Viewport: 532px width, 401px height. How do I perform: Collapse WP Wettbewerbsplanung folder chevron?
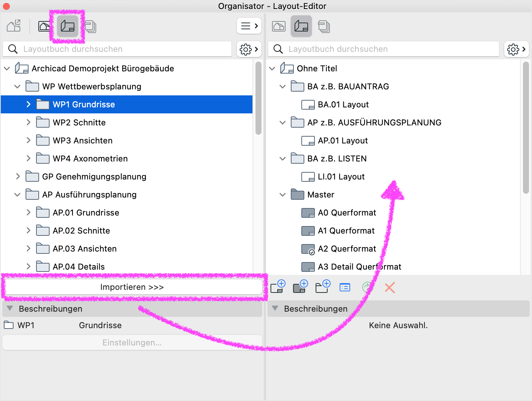[17, 87]
